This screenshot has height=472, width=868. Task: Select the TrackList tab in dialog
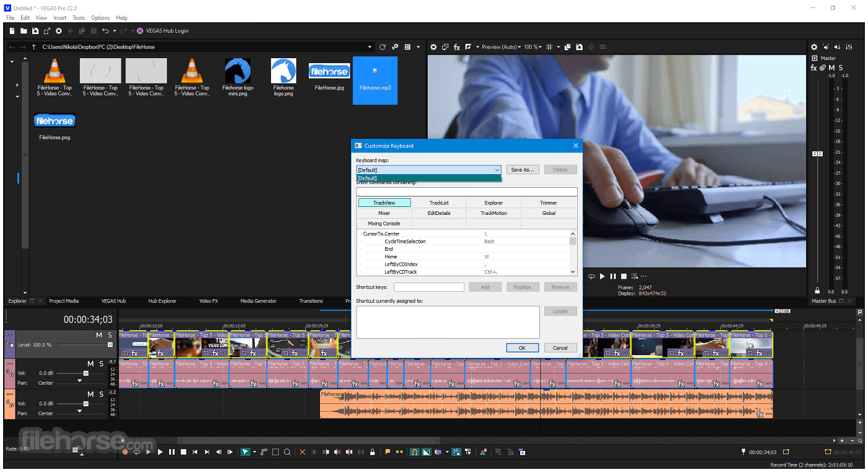439,203
